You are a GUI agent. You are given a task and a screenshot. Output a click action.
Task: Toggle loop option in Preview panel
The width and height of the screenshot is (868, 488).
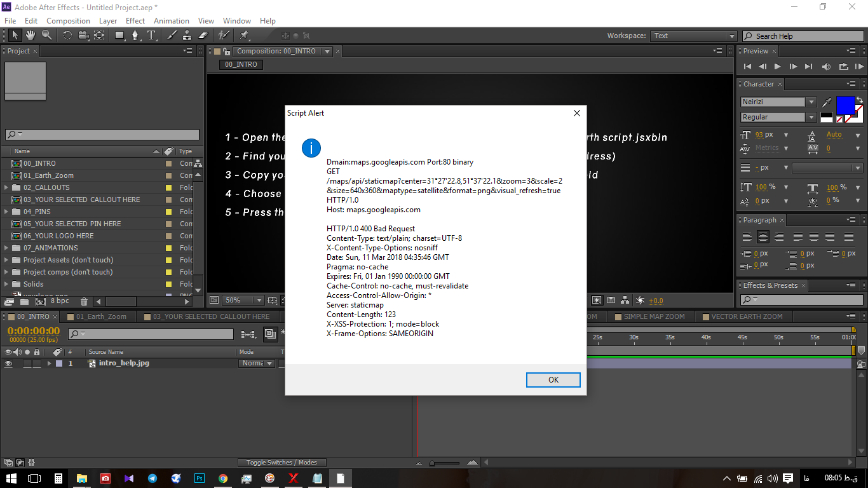point(843,66)
